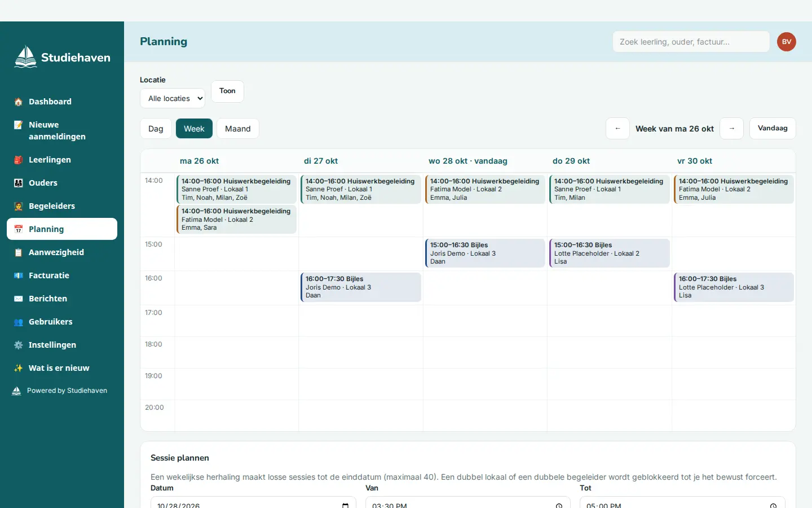Go to previous week with left arrow
This screenshot has height=508, width=812.
[617, 129]
